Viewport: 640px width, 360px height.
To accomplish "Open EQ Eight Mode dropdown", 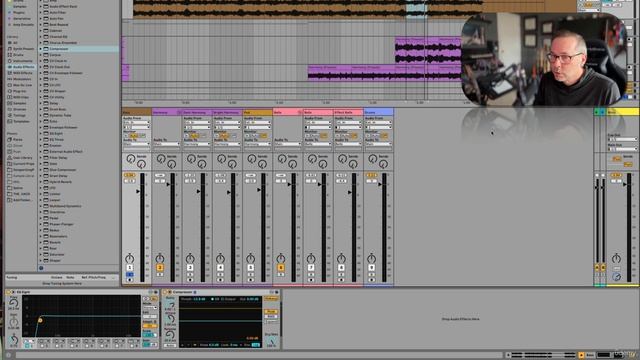I will (149, 307).
